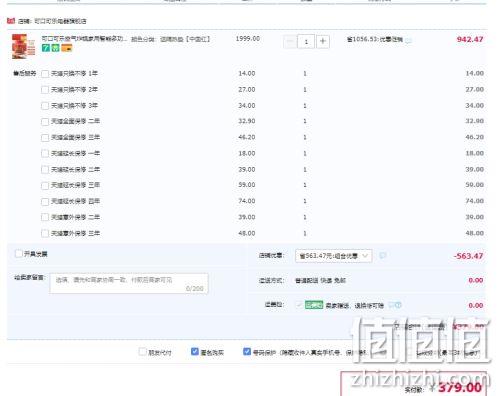
Task: Click the seller message input field
Action: click(129, 284)
